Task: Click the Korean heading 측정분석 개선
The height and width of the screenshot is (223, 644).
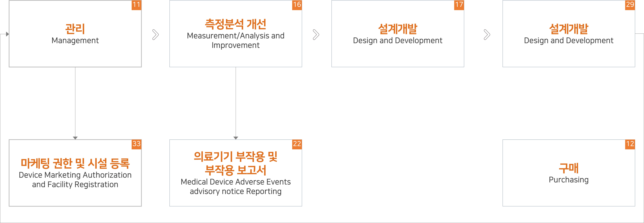Action: point(236,24)
